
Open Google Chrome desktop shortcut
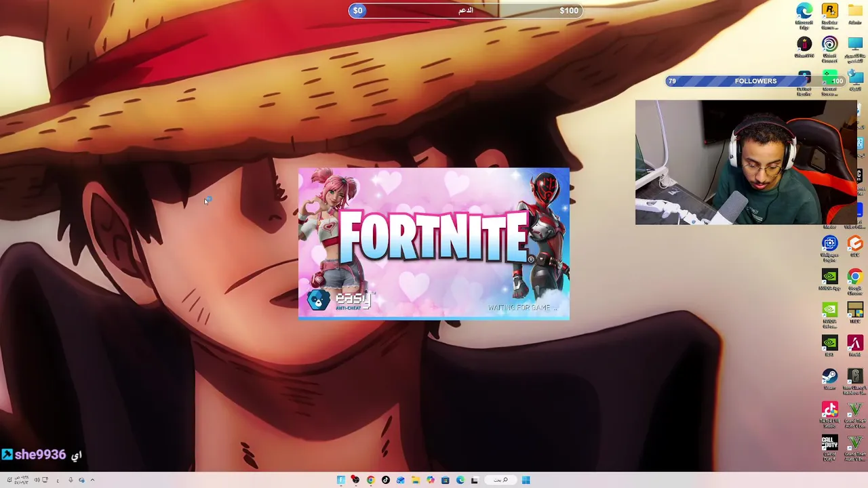tap(855, 281)
